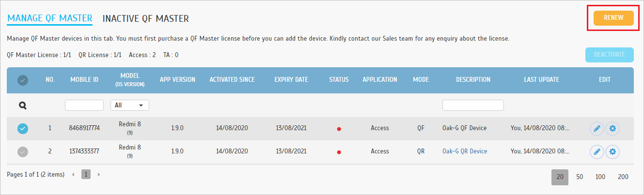
Task: Click the Deactivate button
Action: tap(610, 55)
